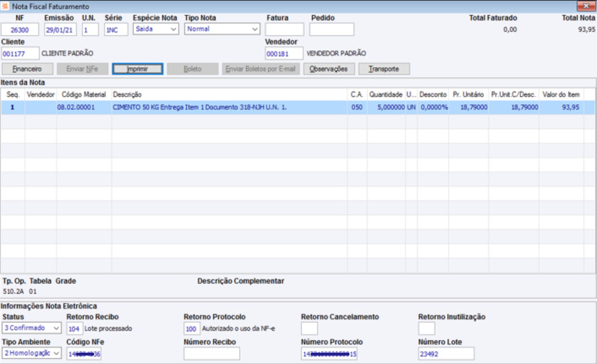This screenshot has height=364, width=597.
Task: Click the Enviar NFe button
Action: coord(83,69)
